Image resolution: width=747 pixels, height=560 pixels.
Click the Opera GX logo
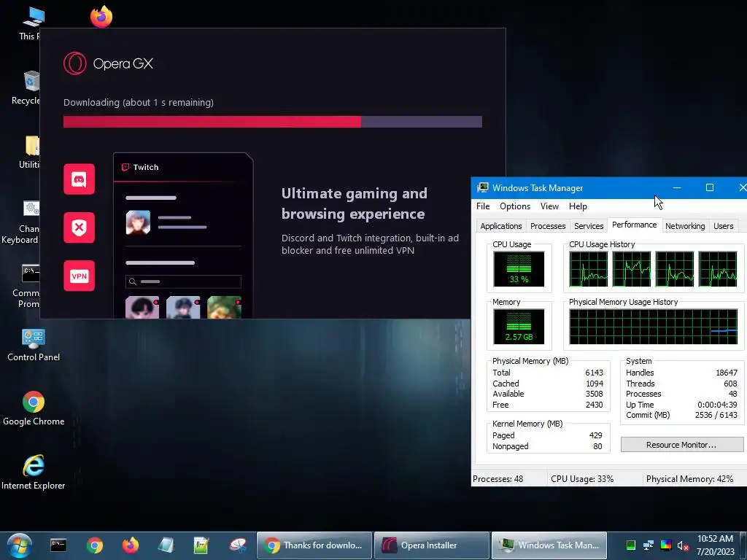point(108,63)
